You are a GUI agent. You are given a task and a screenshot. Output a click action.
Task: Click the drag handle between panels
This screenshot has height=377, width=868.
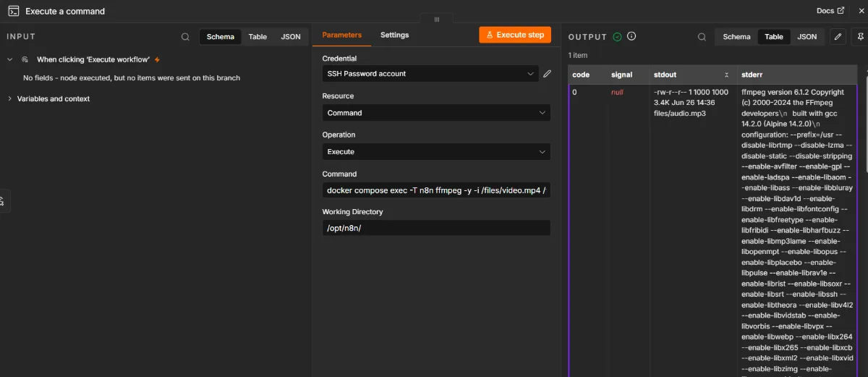tap(437, 20)
